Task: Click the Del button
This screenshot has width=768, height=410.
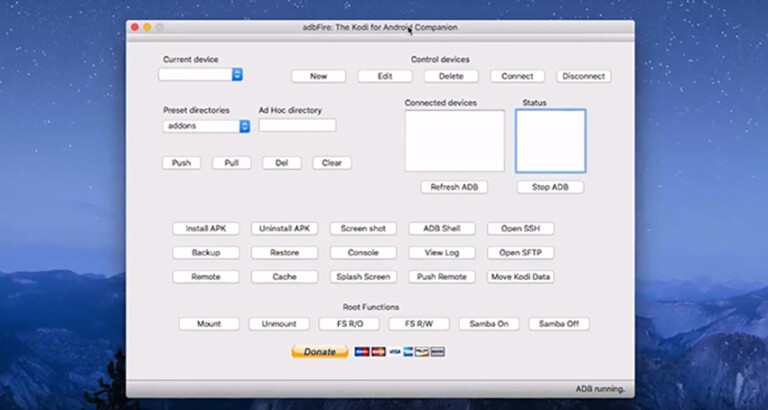Action: (x=282, y=163)
